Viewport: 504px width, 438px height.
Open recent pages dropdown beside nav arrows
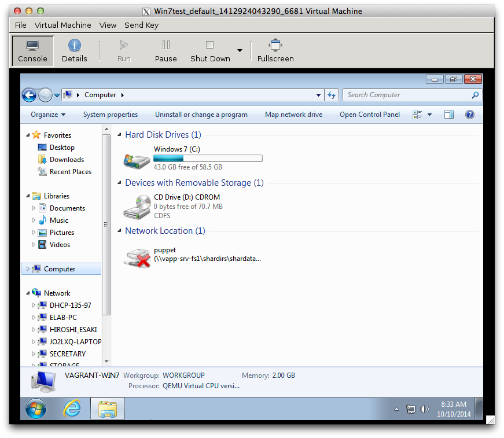(57, 95)
